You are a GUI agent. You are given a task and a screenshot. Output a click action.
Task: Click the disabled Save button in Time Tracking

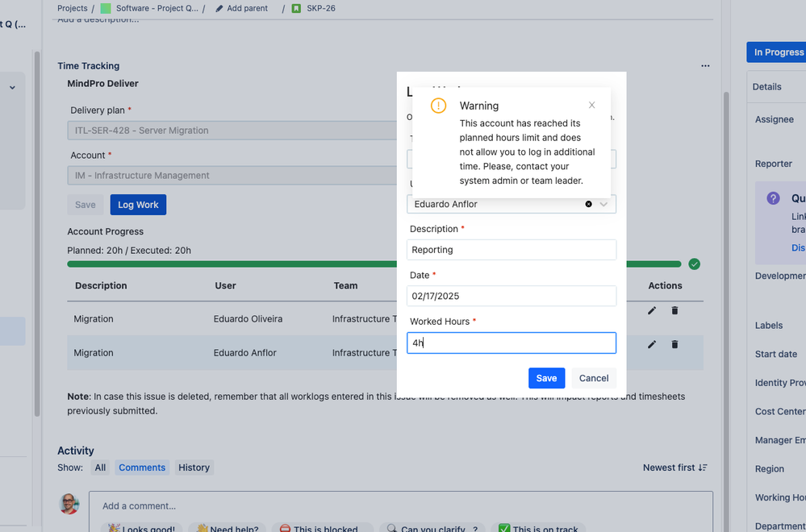pos(86,205)
